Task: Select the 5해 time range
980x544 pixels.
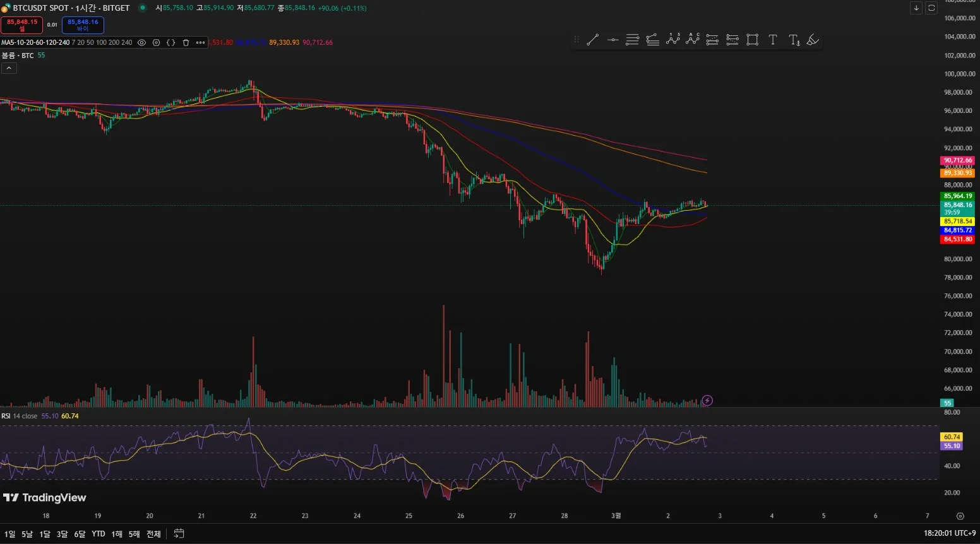Action: pyautogui.click(x=134, y=534)
